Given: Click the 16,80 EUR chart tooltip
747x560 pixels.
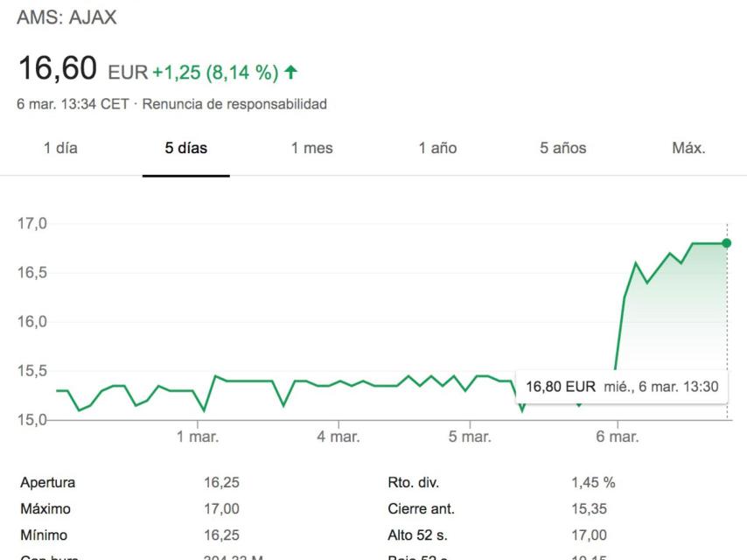Looking at the screenshot, I should [x=622, y=386].
